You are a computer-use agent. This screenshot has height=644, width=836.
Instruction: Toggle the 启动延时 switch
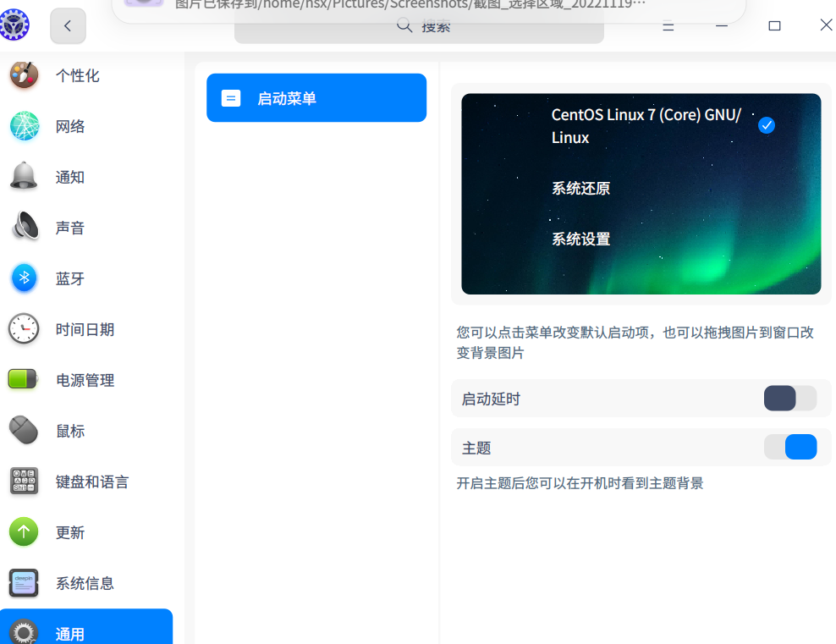789,399
